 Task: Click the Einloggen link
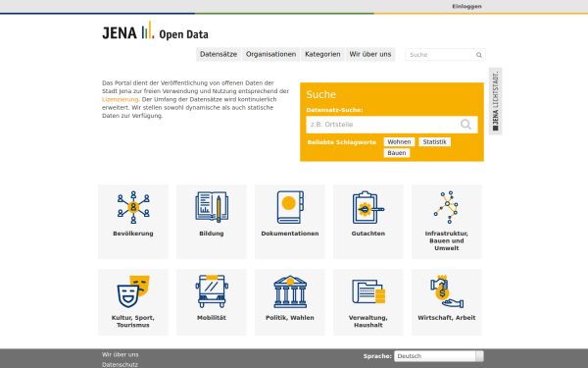[x=466, y=7]
